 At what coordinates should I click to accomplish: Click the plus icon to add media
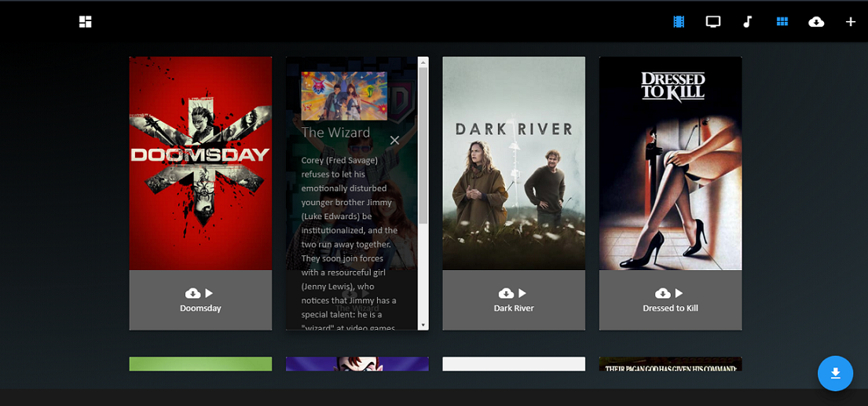(x=851, y=21)
